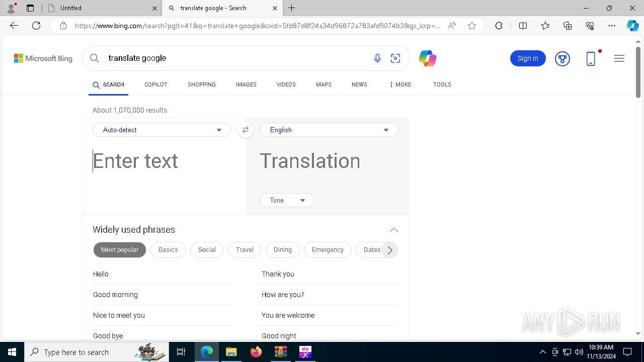Reload the current page
Screen dimensions: 644x362
pos(36,26)
